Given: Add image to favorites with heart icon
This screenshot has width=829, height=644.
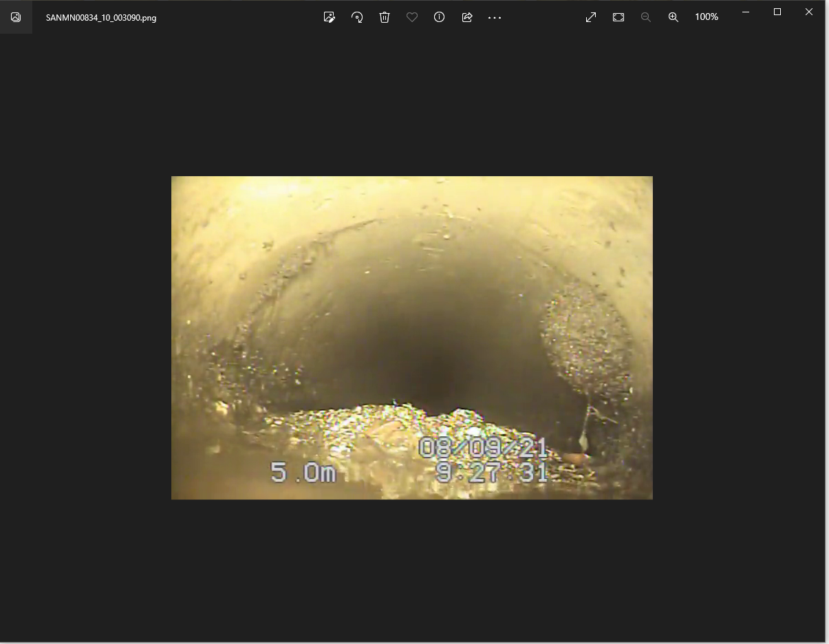Looking at the screenshot, I should [412, 17].
